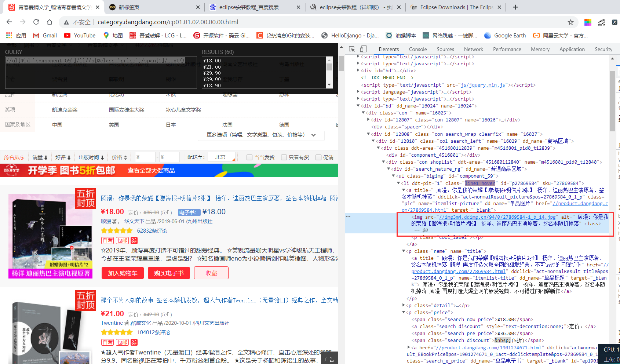Image resolution: width=620 pixels, height=364 pixels.
Task: Check the 促销 checkbox
Action: 318,157
